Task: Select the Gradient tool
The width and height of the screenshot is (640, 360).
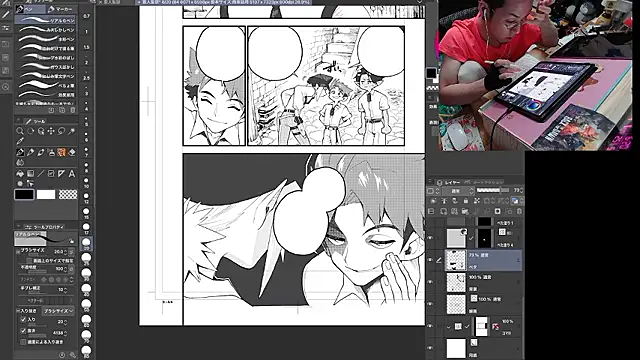Action: pos(30,173)
